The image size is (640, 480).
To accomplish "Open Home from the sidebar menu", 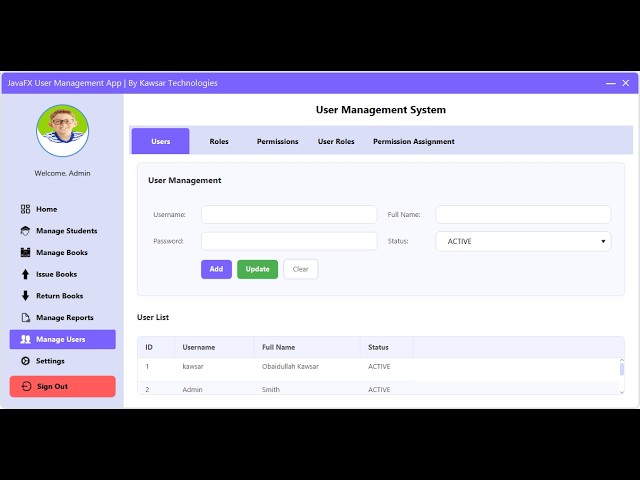I will 62,209.
